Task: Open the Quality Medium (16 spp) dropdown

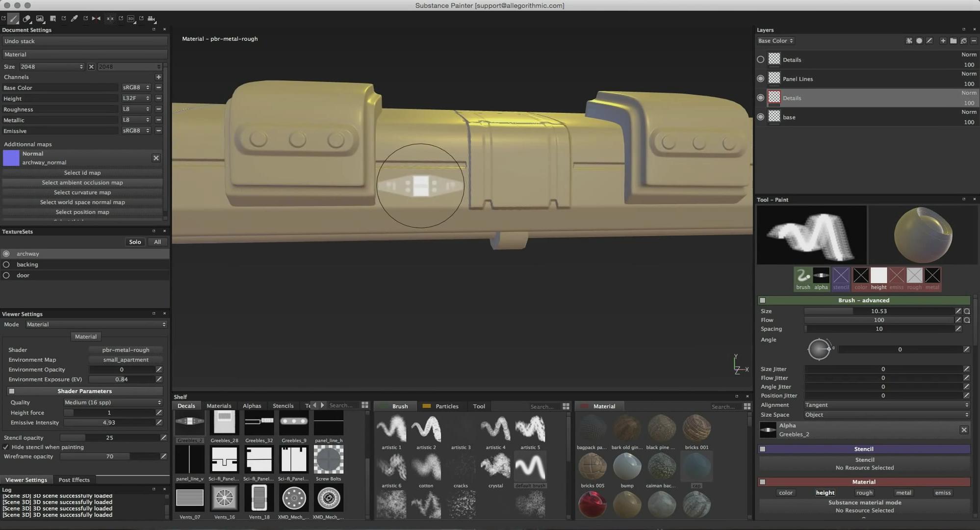Action: click(113, 402)
